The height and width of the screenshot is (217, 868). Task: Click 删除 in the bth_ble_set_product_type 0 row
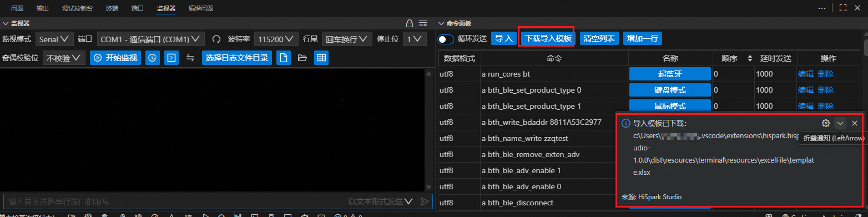(x=826, y=90)
